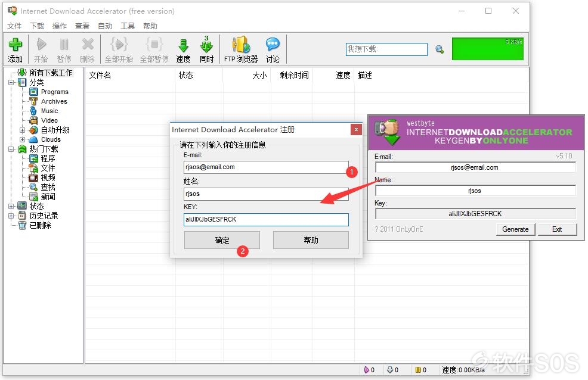The height and width of the screenshot is (380, 588).
Task: Click the keygen Key output field
Action: tap(475, 214)
